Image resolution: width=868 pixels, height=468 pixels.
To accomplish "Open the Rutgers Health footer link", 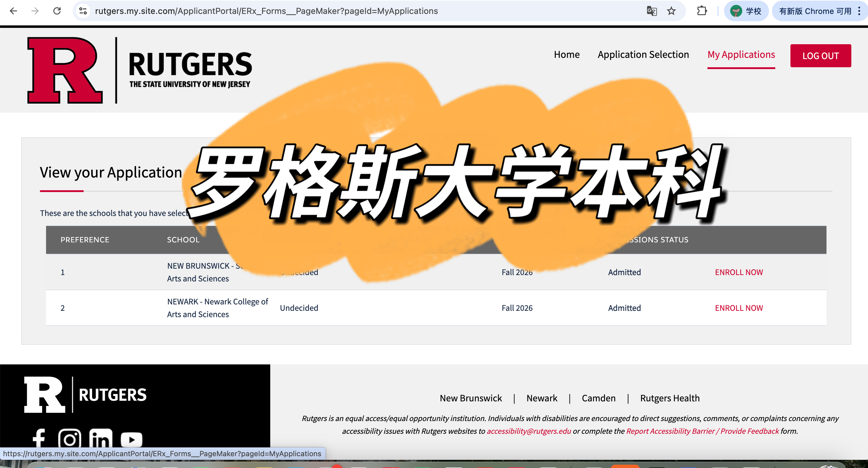I will [x=670, y=398].
